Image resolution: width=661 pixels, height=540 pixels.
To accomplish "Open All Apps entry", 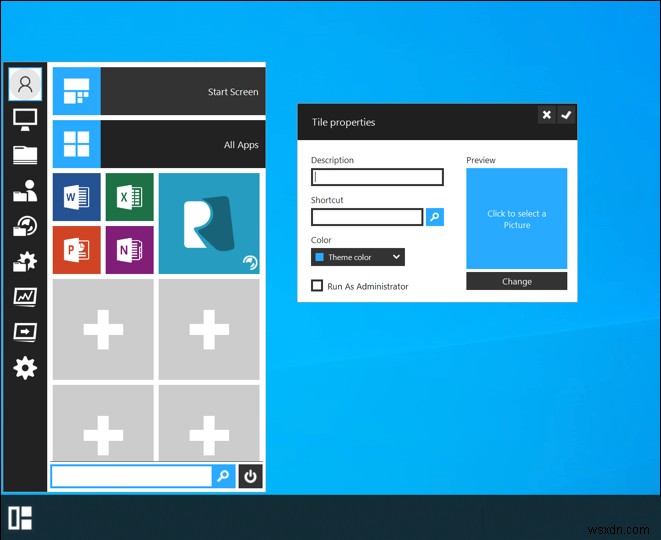I will pos(159,144).
